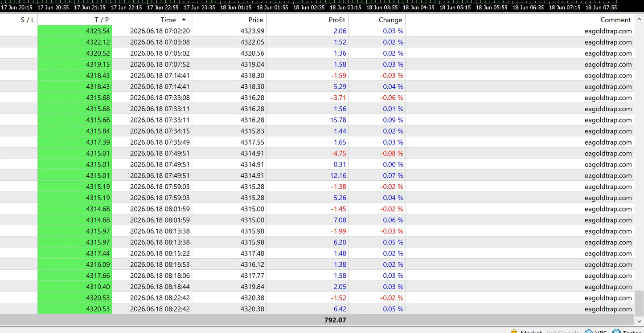The width and height of the screenshot is (644, 333).
Task: Select the total profit value 792.07
Action: [335, 320]
